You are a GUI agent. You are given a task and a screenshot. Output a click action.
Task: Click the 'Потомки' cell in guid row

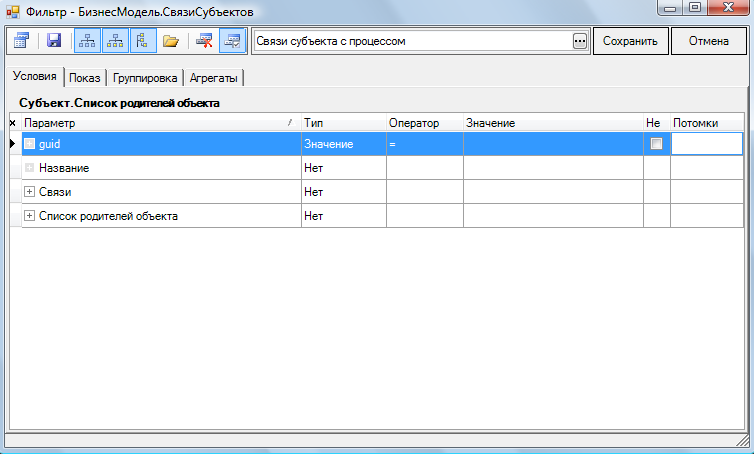tap(706, 144)
